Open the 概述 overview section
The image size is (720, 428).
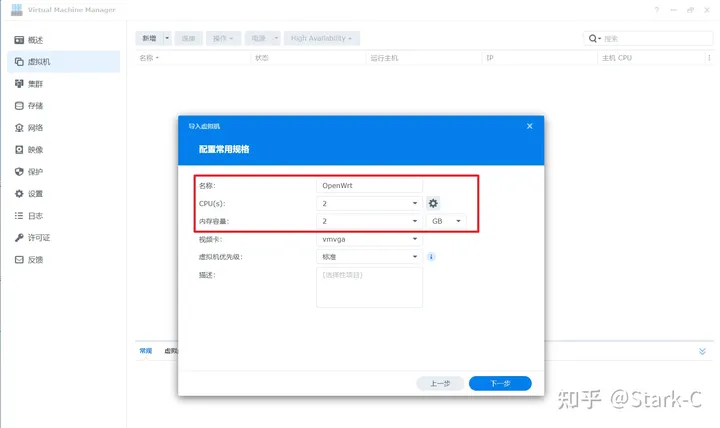[x=63, y=40]
